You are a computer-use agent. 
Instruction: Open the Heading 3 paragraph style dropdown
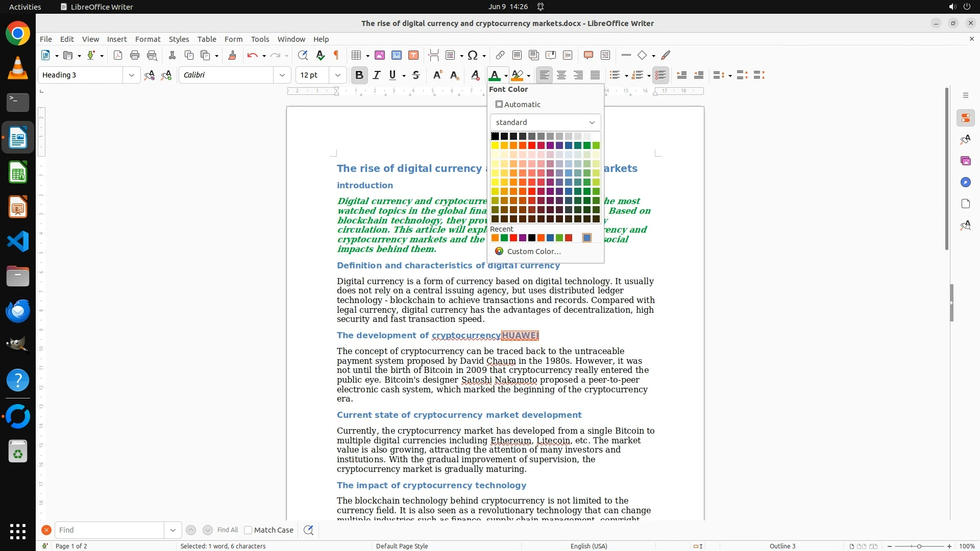[x=132, y=75]
